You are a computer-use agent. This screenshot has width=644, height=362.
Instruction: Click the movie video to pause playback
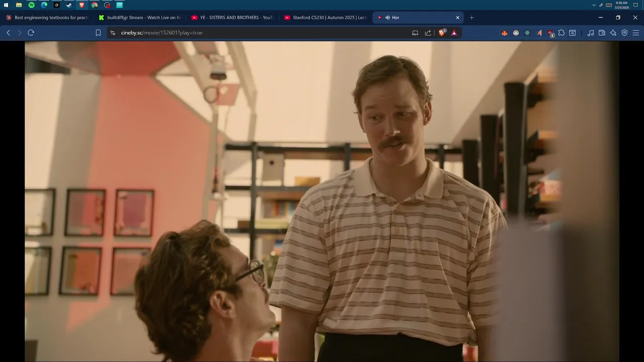point(322,201)
